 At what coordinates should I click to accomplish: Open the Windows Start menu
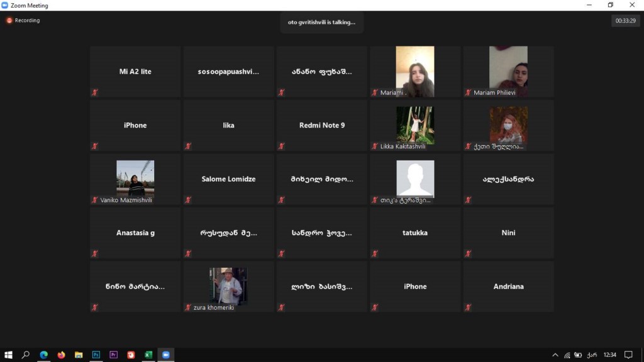click(9, 354)
